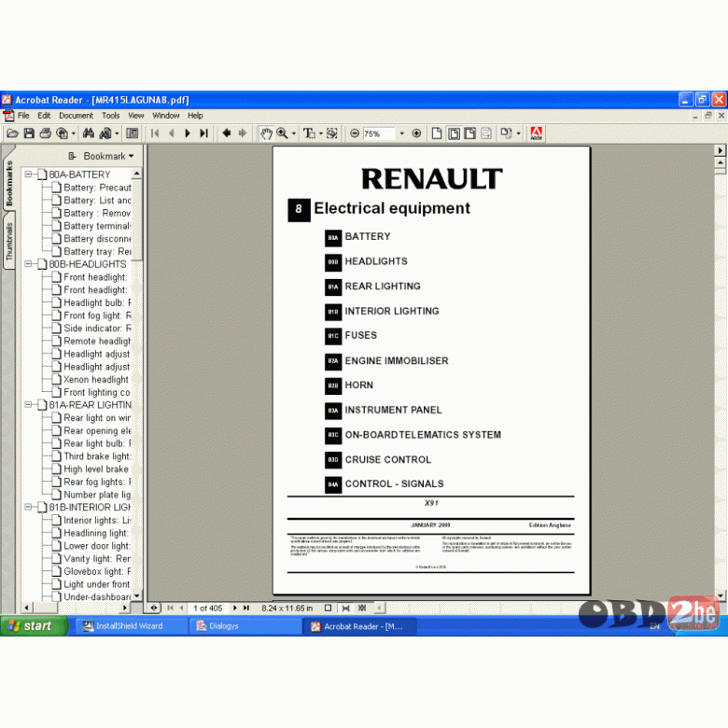Save a copy using the floppy disk icon
This screenshot has height=728, width=728.
tap(29, 133)
